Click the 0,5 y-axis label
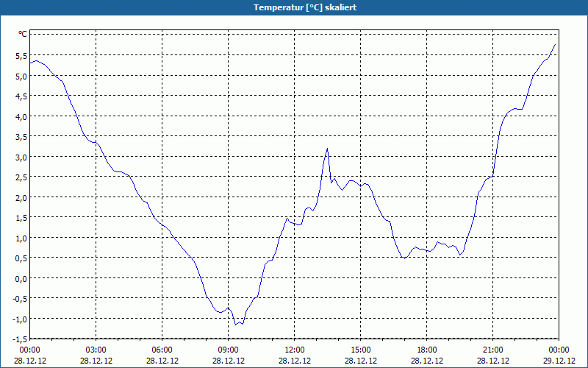 (x=21, y=258)
